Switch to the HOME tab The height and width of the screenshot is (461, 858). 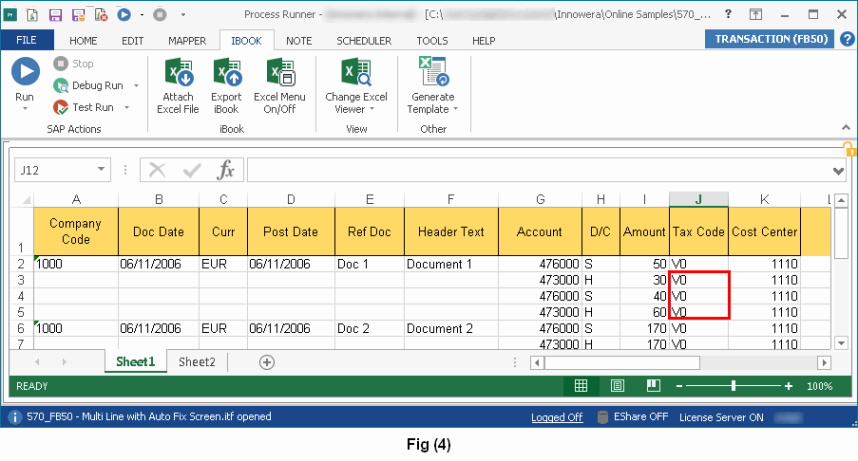pyautogui.click(x=83, y=41)
